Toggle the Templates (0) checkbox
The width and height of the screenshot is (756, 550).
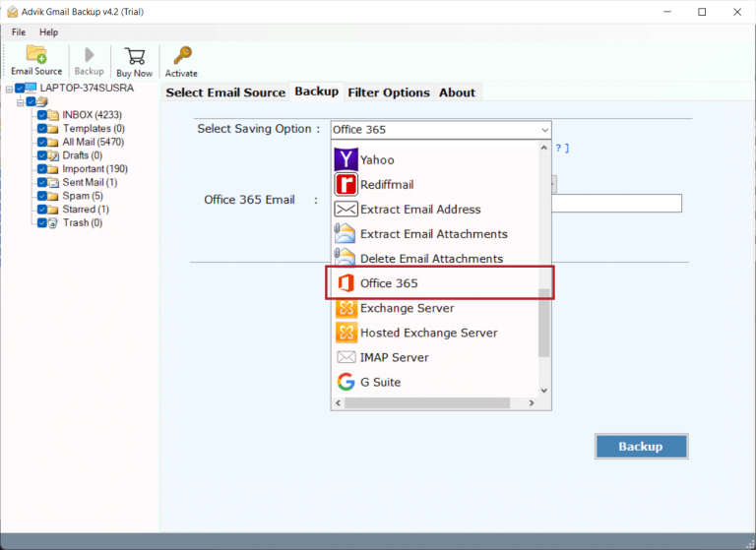point(42,128)
